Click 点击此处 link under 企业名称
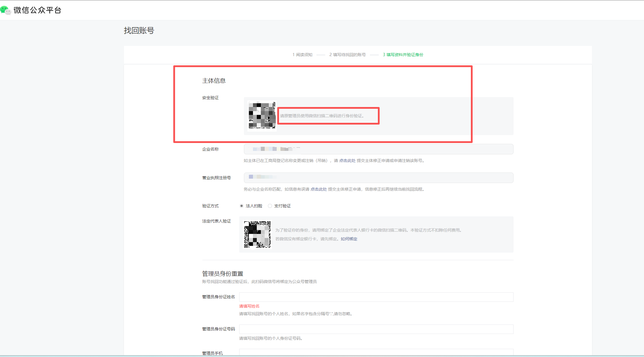 point(347,161)
